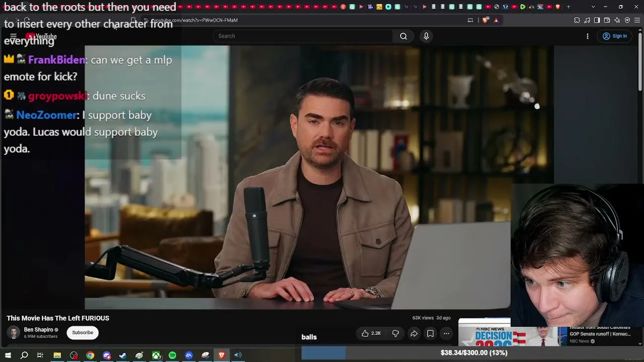The width and height of the screenshot is (644, 362).
Task: Open the YouTube guide hamburger menu
Action: click(14, 36)
